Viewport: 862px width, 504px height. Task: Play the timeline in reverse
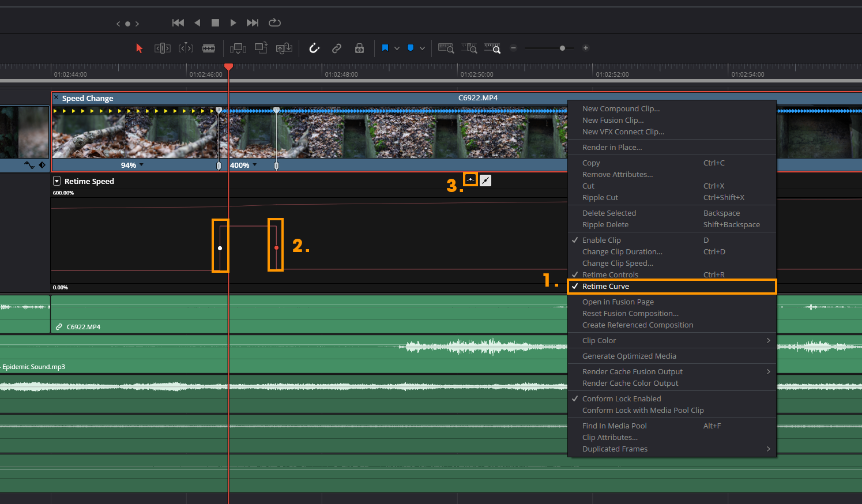[x=197, y=22]
